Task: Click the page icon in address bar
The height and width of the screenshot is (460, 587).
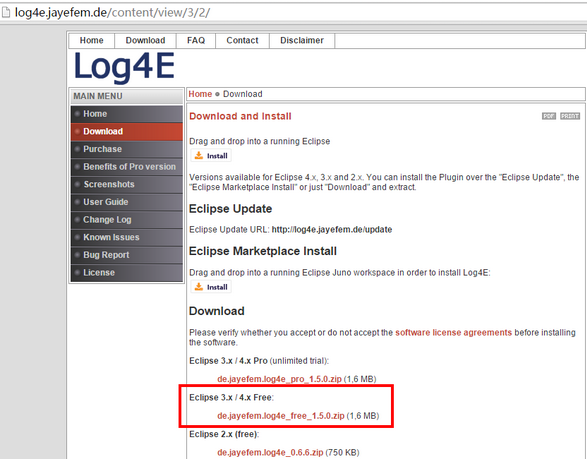Action: point(6,12)
